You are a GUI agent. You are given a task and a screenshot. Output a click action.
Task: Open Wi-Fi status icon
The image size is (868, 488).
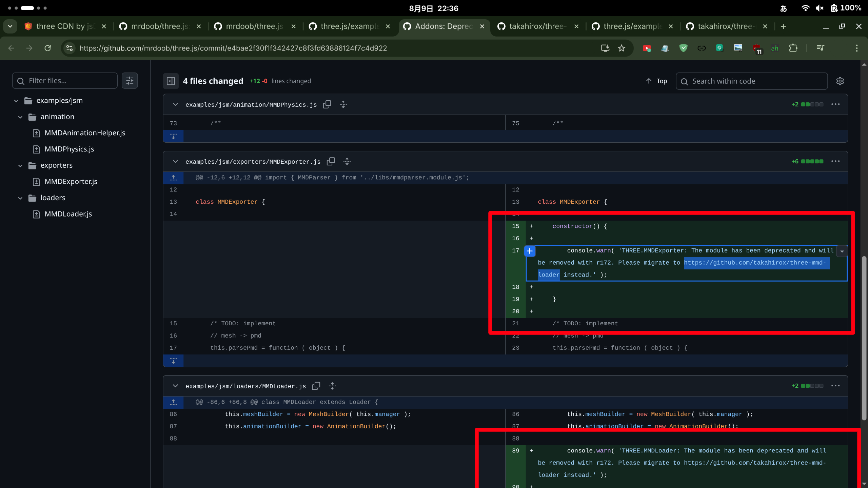(805, 8)
